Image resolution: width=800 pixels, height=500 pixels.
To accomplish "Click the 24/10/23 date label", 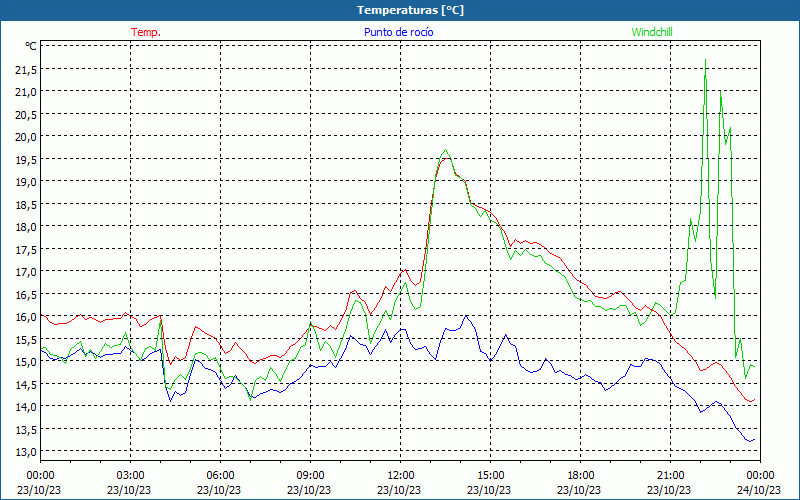I will coord(759,490).
